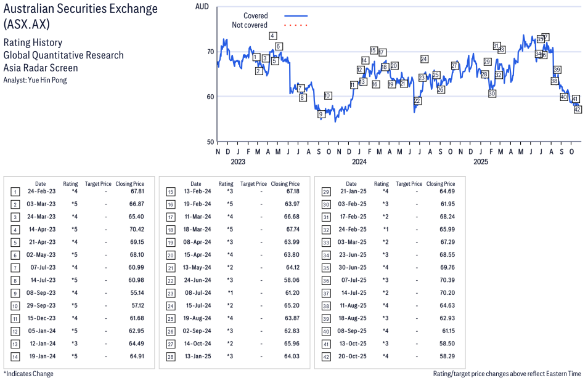Click marker 27 on the chart line
The image size is (588, 378).
click(455, 66)
